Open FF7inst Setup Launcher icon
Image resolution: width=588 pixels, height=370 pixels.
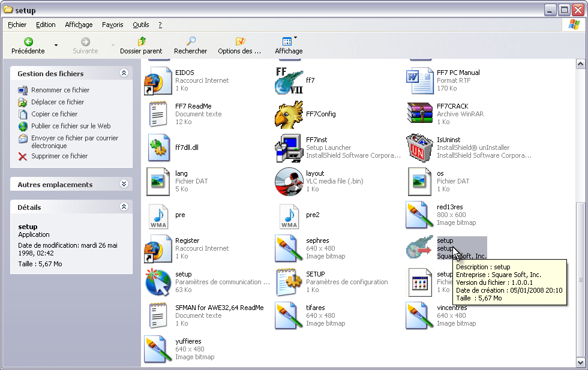tap(289, 148)
